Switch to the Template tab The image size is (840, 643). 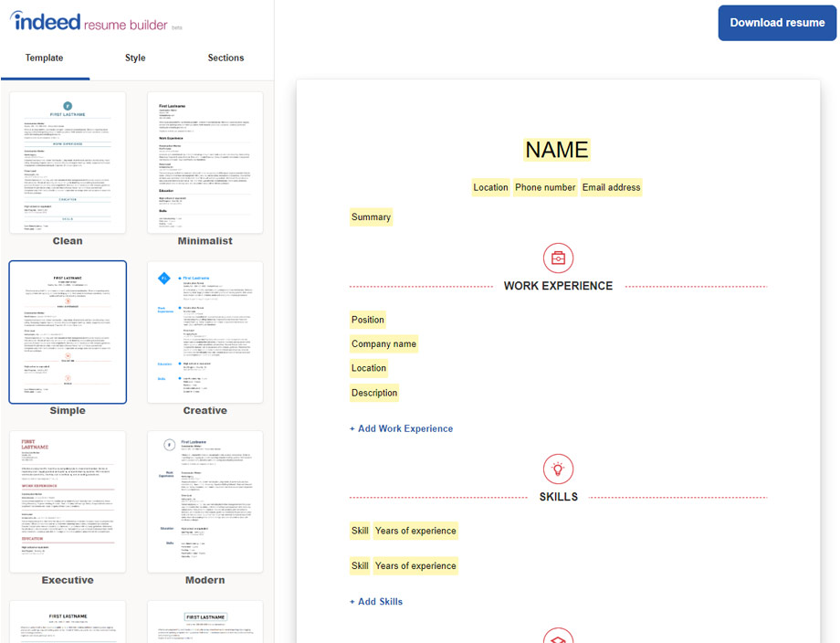click(45, 58)
